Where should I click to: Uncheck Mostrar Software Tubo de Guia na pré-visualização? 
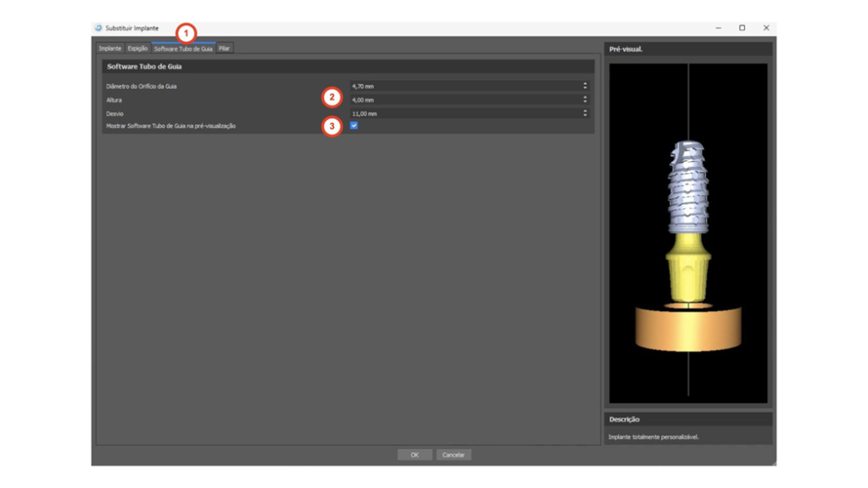pyautogui.click(x=353, y=125)
